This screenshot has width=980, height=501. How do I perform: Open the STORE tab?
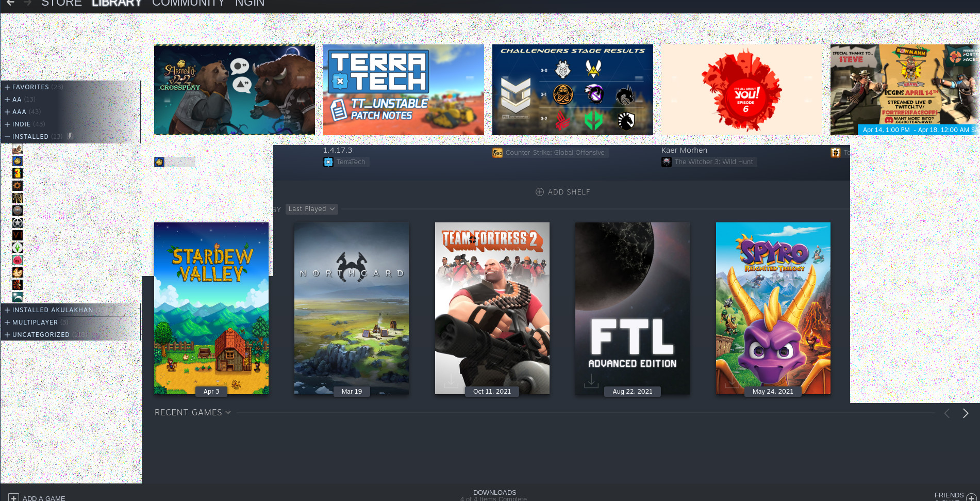pyautogui.click(x=61, y=3)
